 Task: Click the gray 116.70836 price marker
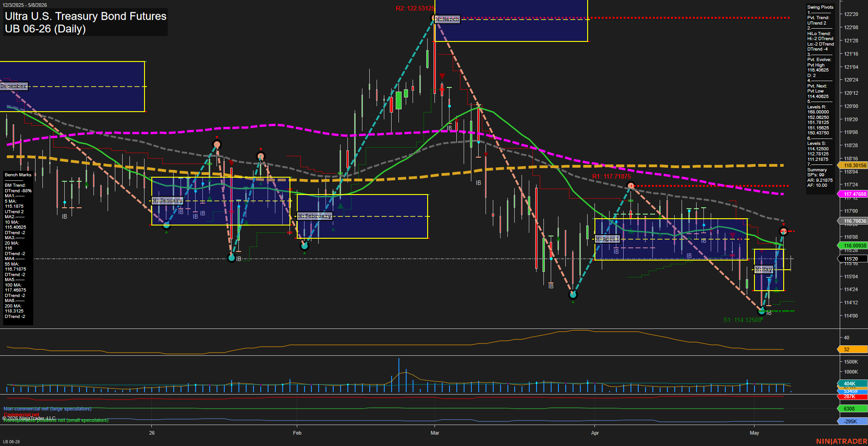853,221
